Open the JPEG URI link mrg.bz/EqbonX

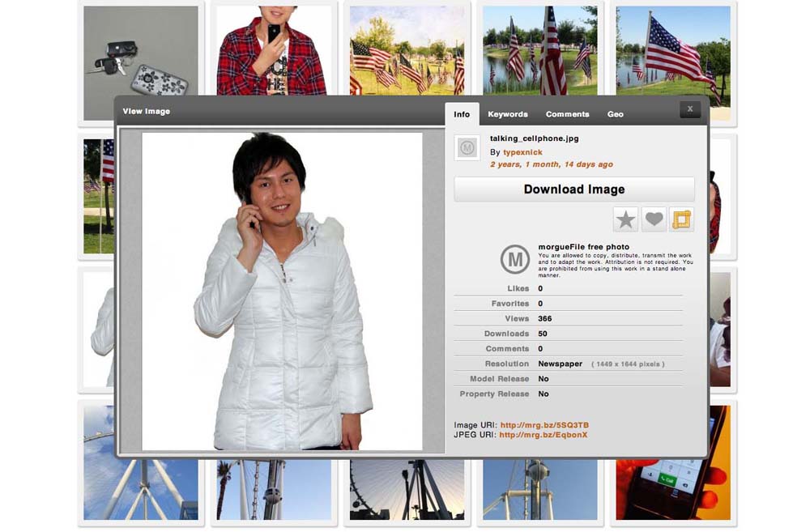[x=543, y=435]
